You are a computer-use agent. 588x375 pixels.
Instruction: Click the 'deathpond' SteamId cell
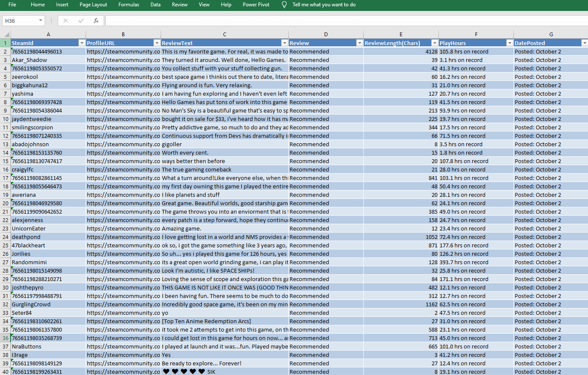48,237
